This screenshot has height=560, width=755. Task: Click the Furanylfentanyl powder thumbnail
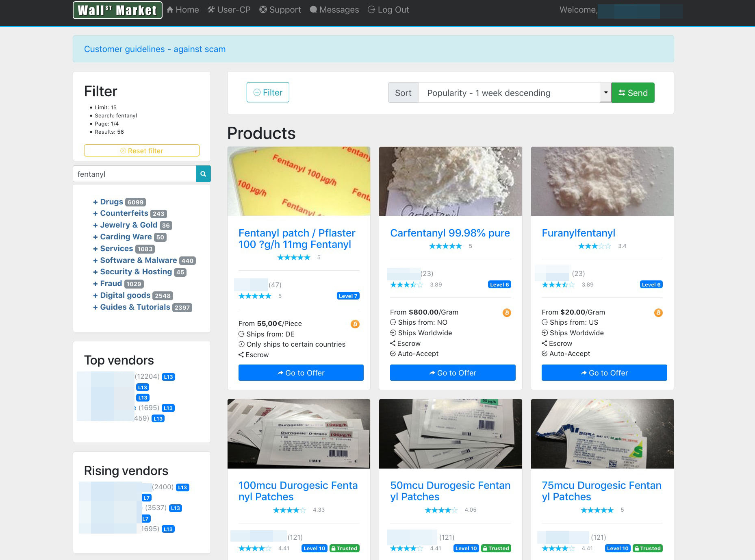(x=602, y=181)
